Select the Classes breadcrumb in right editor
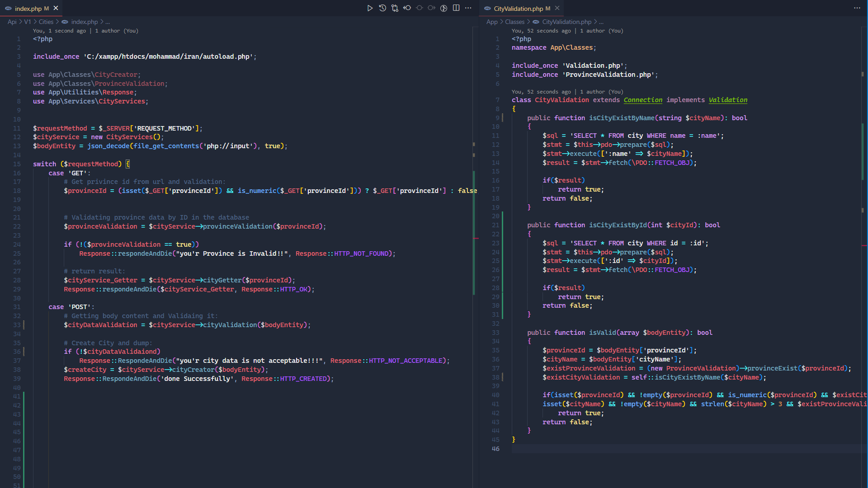The image size is (868, 488). (514, 22)
